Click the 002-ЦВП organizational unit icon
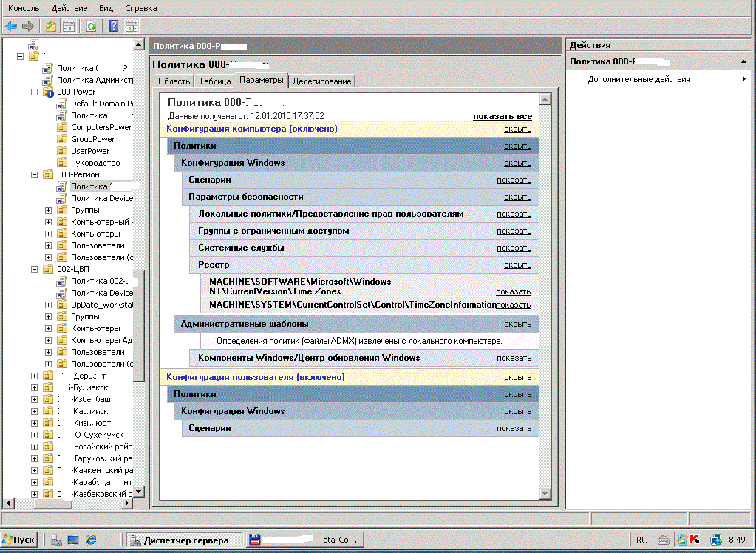 pyautogui.click(x=48, y=269)
